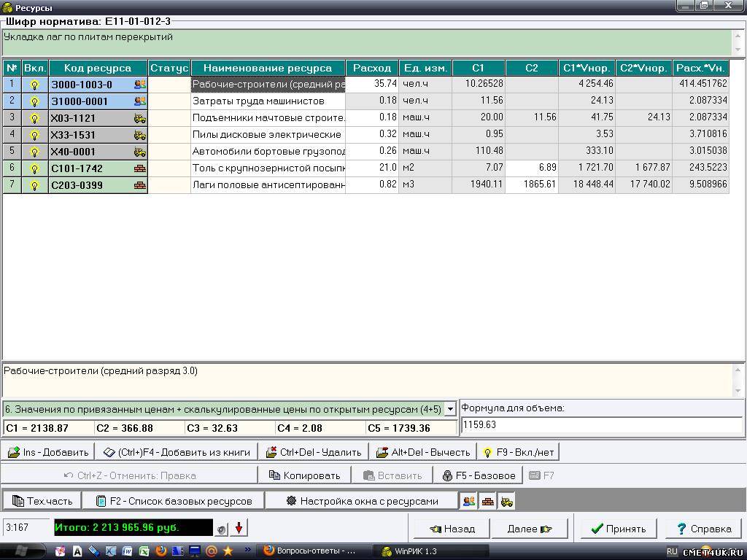Click the Firefox icon in quick launch
The width and height of the screenshot is (747, 560).
click(x=161, y=551)
